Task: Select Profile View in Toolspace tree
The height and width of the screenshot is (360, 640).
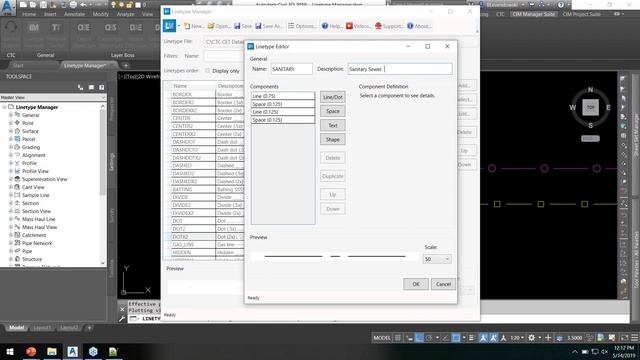Action: [35, 171]
